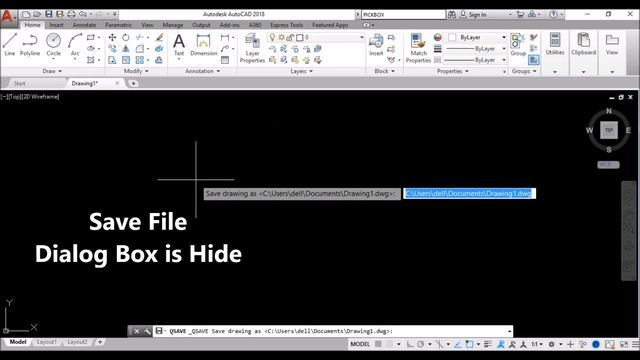Open Autodesk App Store cart icon
Image resolution: width=640 pixels, height=360 pixels.
520,14
